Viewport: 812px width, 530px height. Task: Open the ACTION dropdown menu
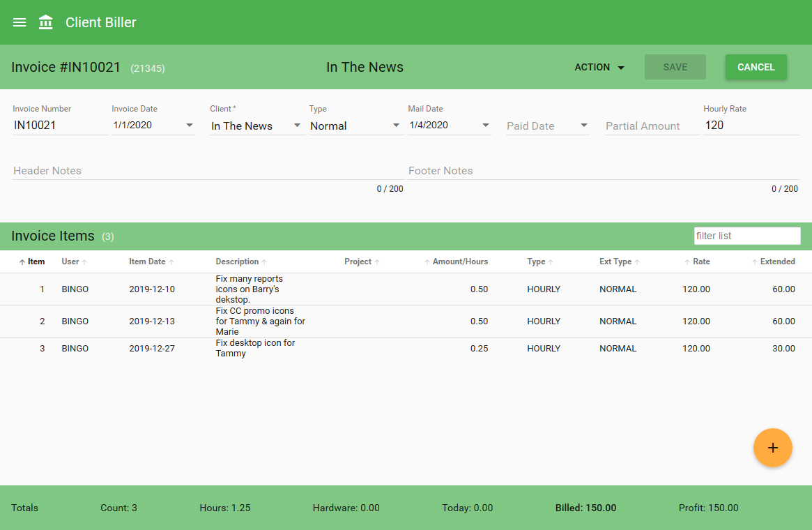tap(599, 68)
